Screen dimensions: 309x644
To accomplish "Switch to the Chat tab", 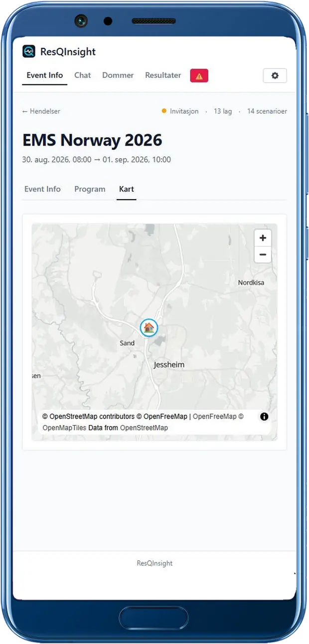I will click(x=83, y=75).
